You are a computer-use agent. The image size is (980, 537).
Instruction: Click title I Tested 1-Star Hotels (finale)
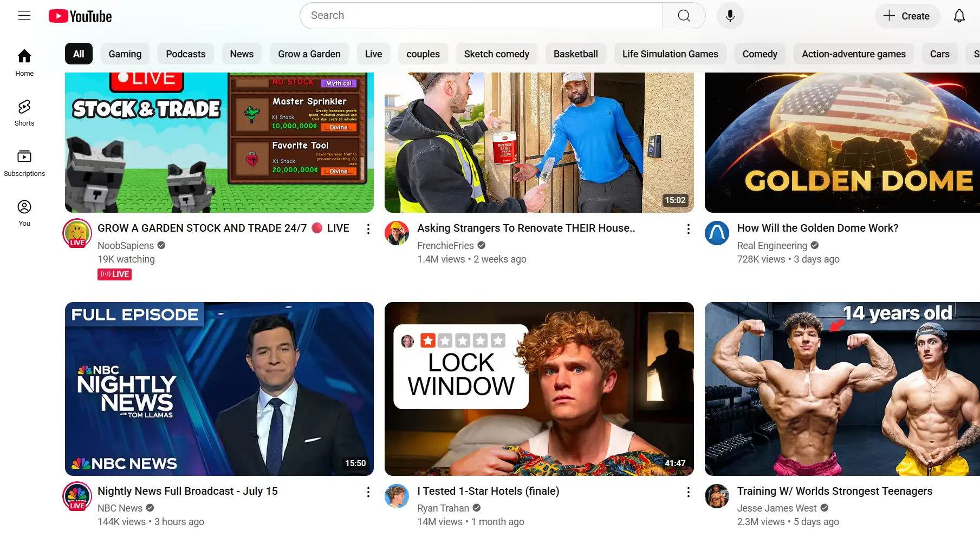coord(488,491)
